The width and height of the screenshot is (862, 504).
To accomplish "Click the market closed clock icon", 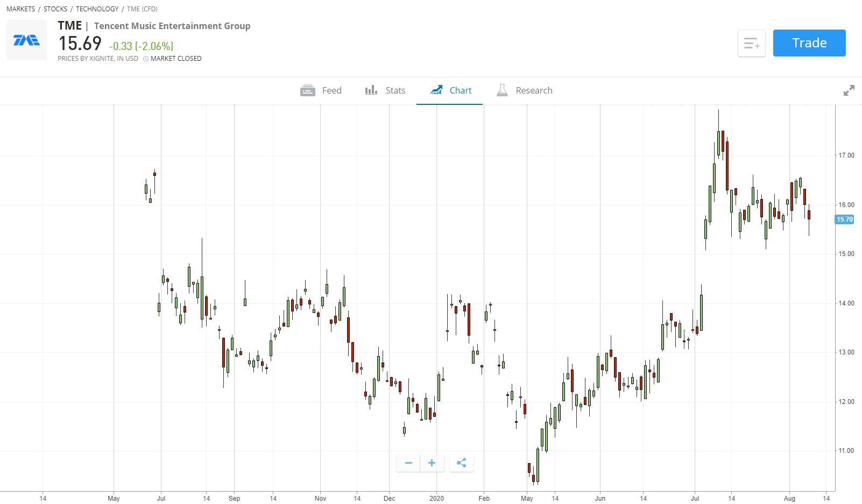I will pos(146,59).
